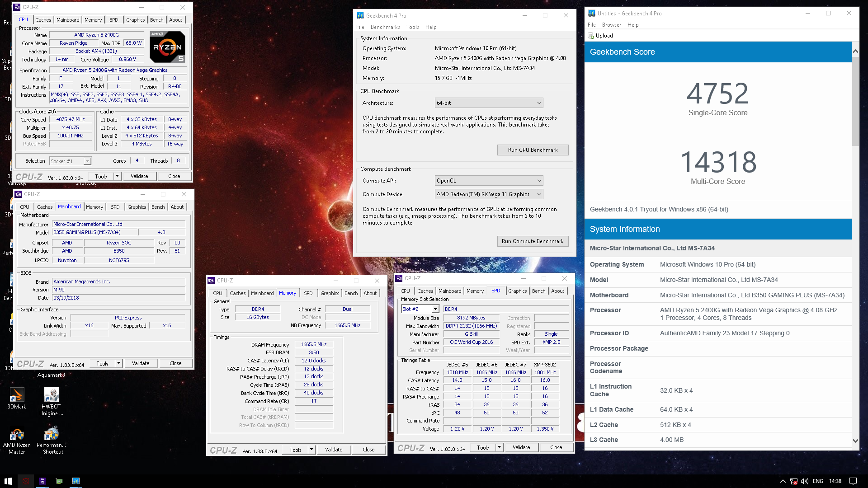Switch to Geekbench in the taskbar
Image resolution: width=868 pixels, height=488 pixels.
click(x=76, y=481)
